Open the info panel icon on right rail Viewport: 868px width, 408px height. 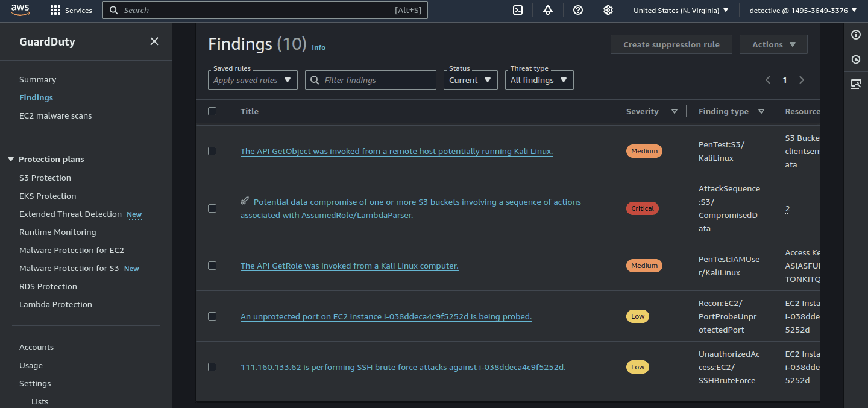856,35
